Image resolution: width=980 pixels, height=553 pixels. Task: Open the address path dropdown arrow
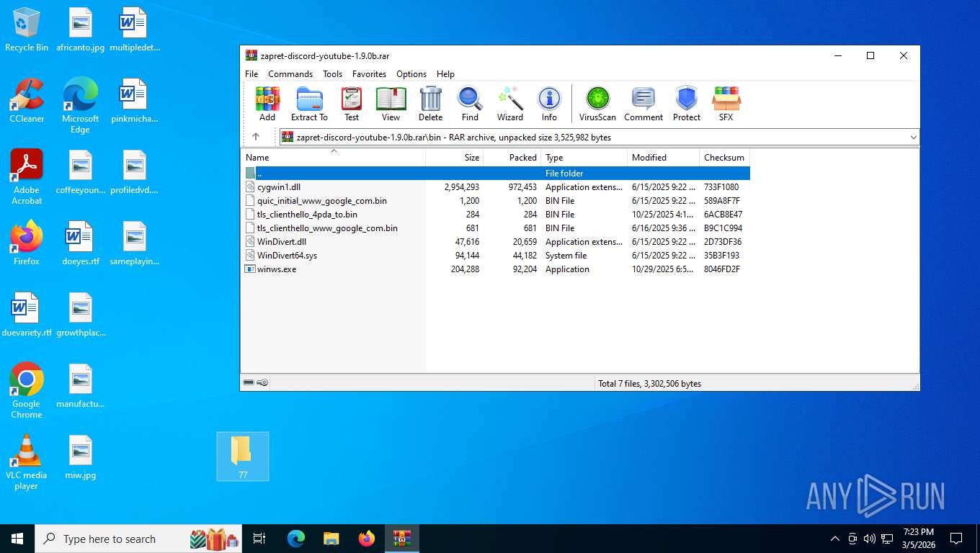pos(913,137)
